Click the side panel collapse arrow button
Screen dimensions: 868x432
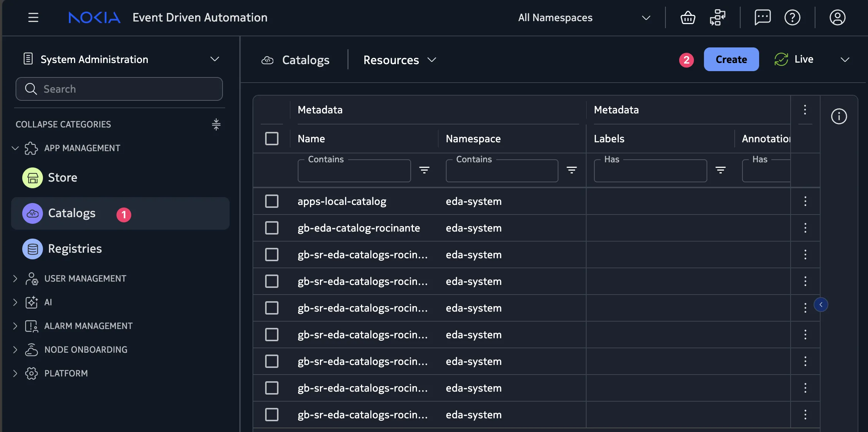point(821,305)
